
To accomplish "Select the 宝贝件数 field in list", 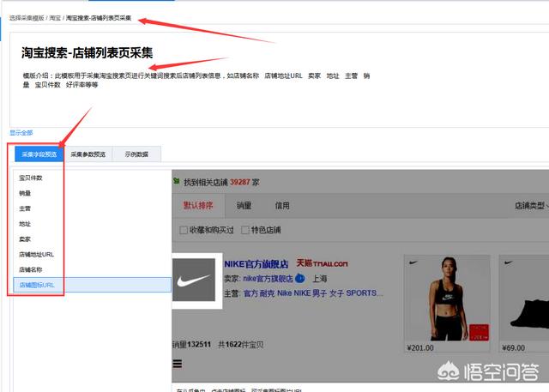I will click(31, 178).
